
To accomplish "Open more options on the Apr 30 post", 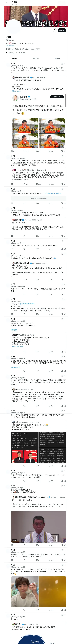I will [x=65, y=208].
